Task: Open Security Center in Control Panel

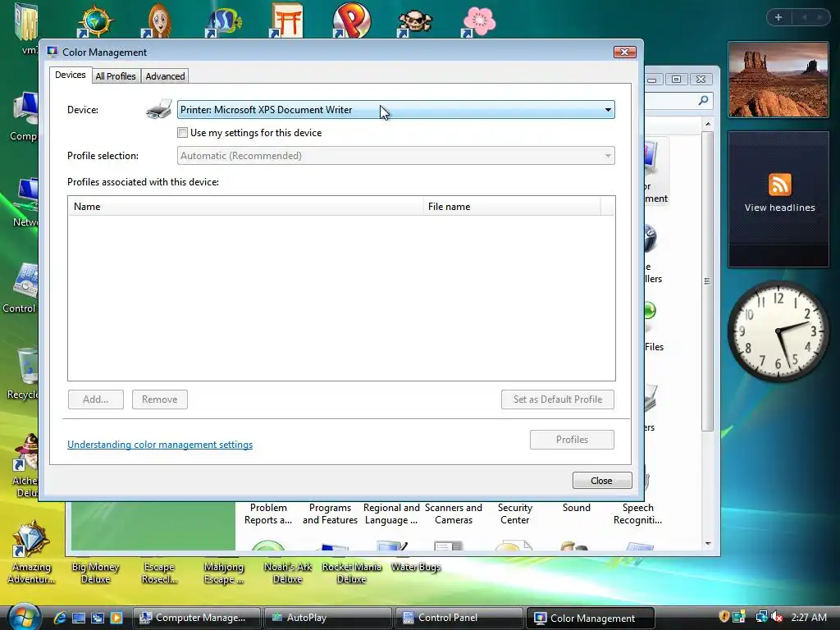Action: (515, 514)
